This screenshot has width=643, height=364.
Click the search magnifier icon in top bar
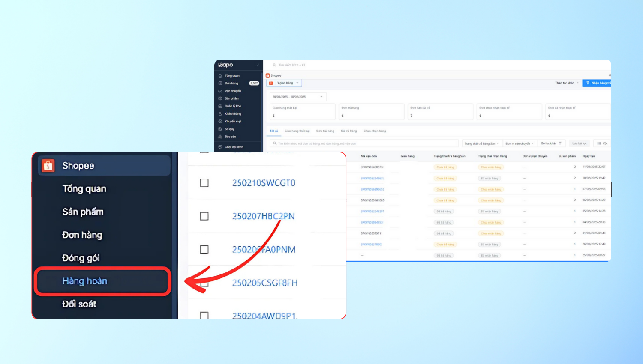point(274,65)
